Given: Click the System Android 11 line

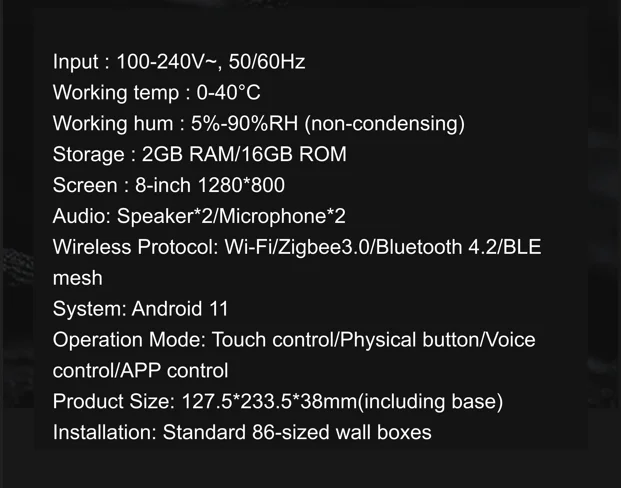Looking at the screenshot, I should point(141,309).
